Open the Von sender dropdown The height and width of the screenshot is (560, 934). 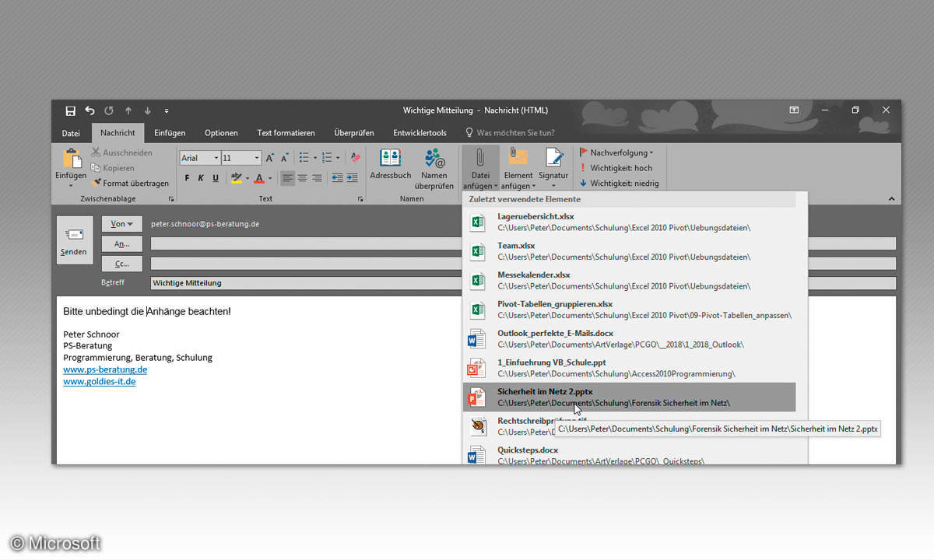pyautogui.click(x=122, y=224)
